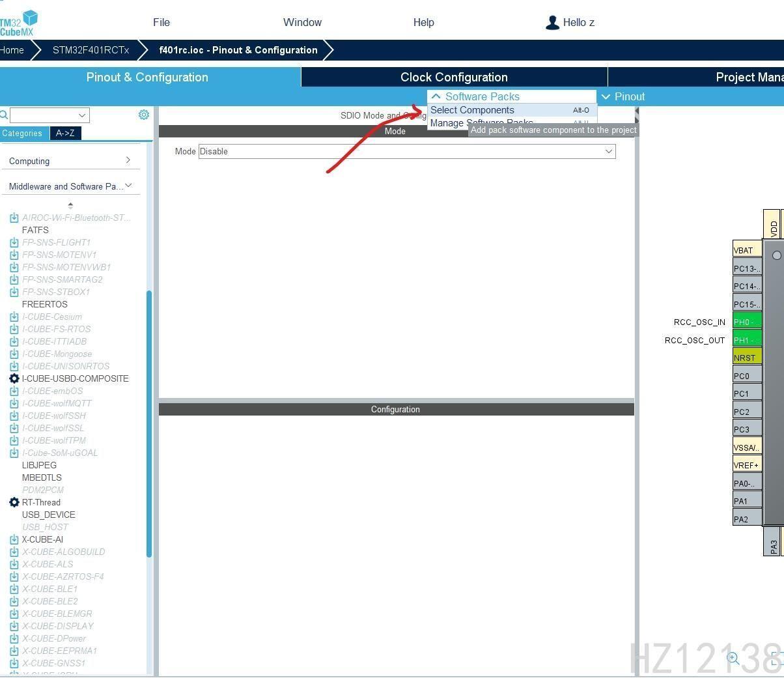Click download icon beside I-CUBE-embOS
This screenshot has height=680, width=784.
[14, 391]
